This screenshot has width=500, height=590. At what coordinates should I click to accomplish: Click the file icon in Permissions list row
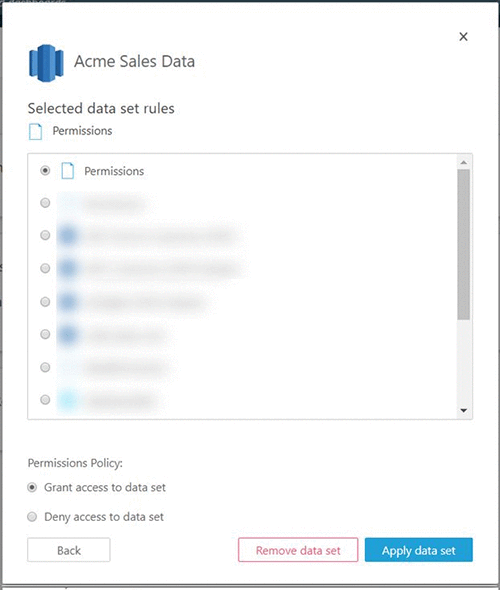[68, 171]
